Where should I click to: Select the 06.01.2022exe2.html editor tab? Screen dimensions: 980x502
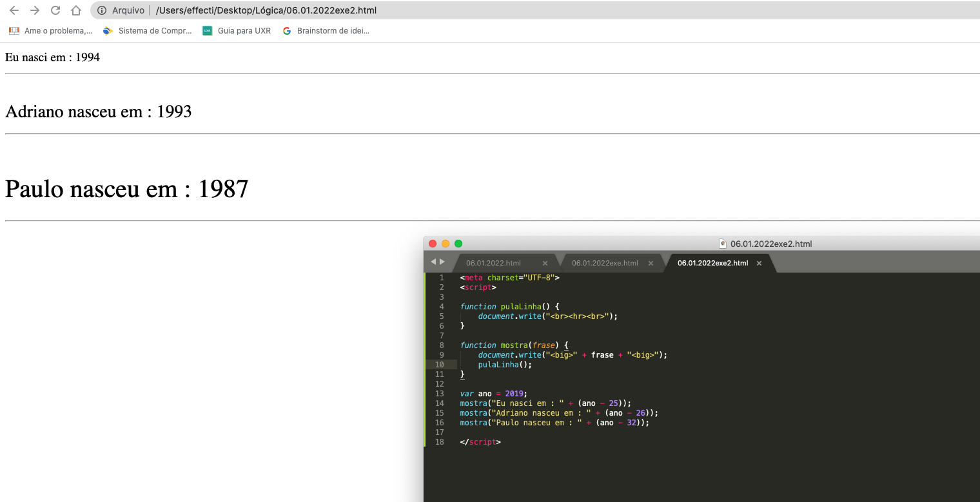tap(712, 263)
